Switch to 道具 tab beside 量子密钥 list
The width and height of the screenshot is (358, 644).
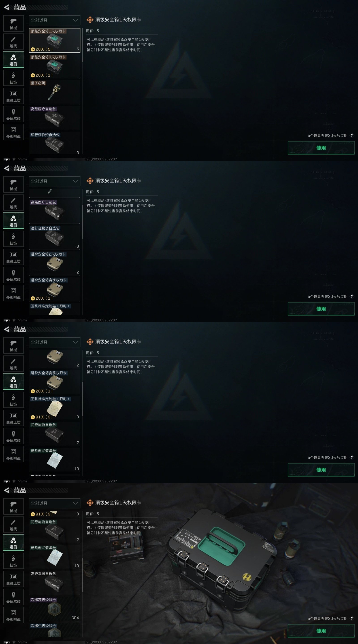(x=13, y=60)
